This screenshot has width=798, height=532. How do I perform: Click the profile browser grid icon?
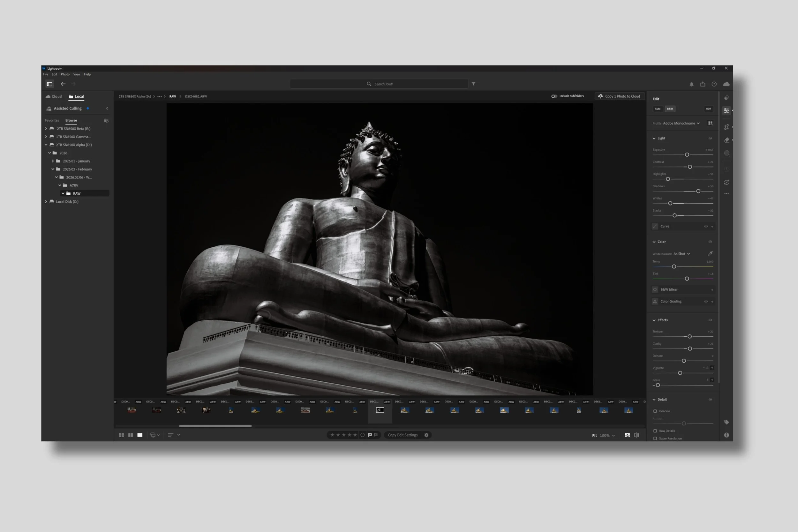[x=710, y=123]
